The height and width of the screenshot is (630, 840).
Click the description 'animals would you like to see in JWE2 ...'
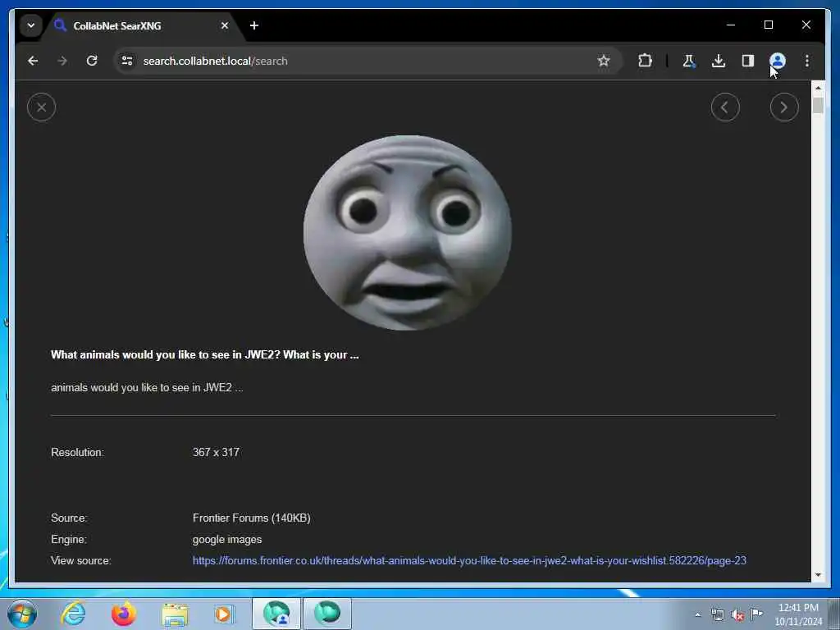(147, 387)
